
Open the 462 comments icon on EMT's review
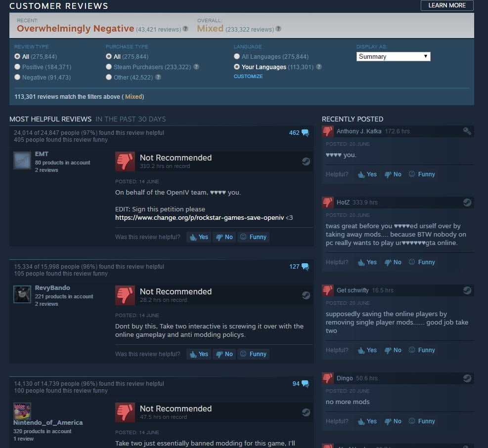(305, 133)
